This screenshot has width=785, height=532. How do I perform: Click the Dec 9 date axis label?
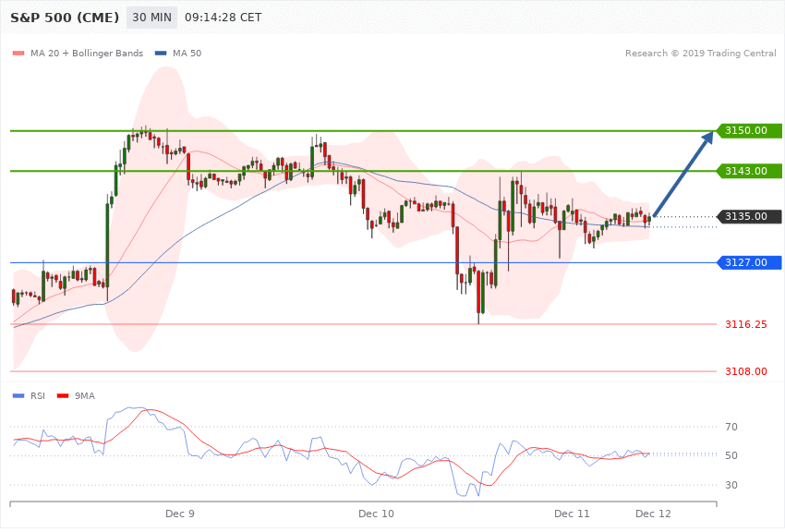tap(180, 514)
